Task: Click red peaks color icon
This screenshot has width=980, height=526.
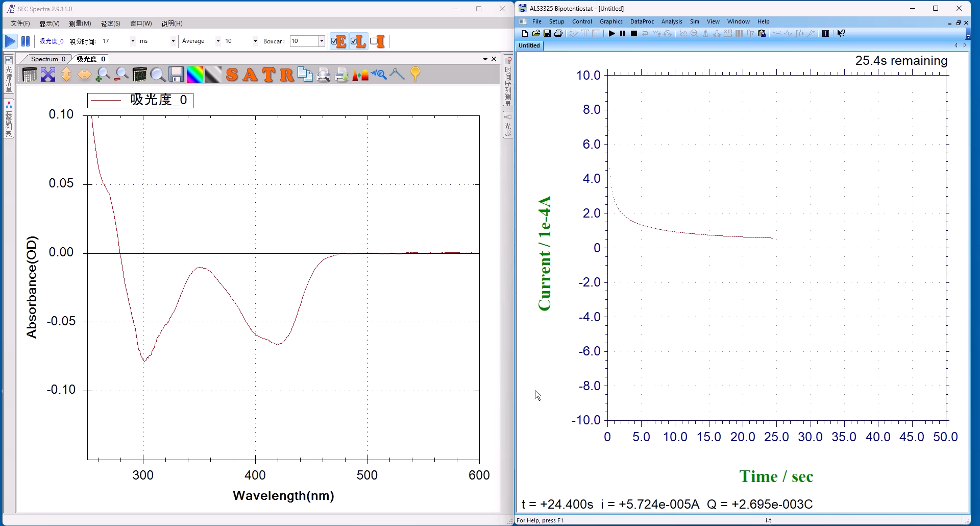Action: 360,75
